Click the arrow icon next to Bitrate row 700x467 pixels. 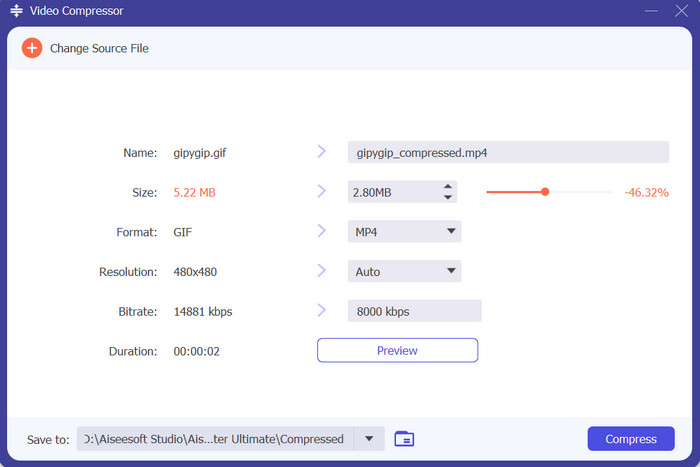tap(321, 311)
